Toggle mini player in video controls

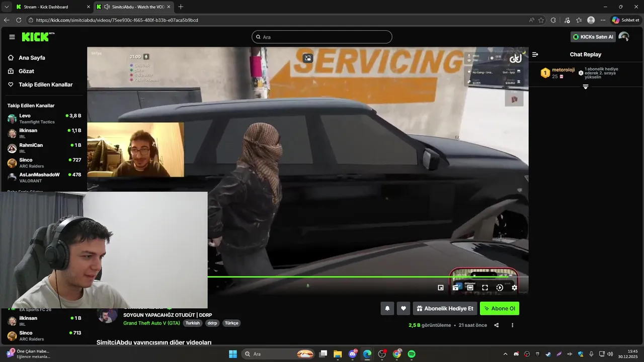click(441, 288)
